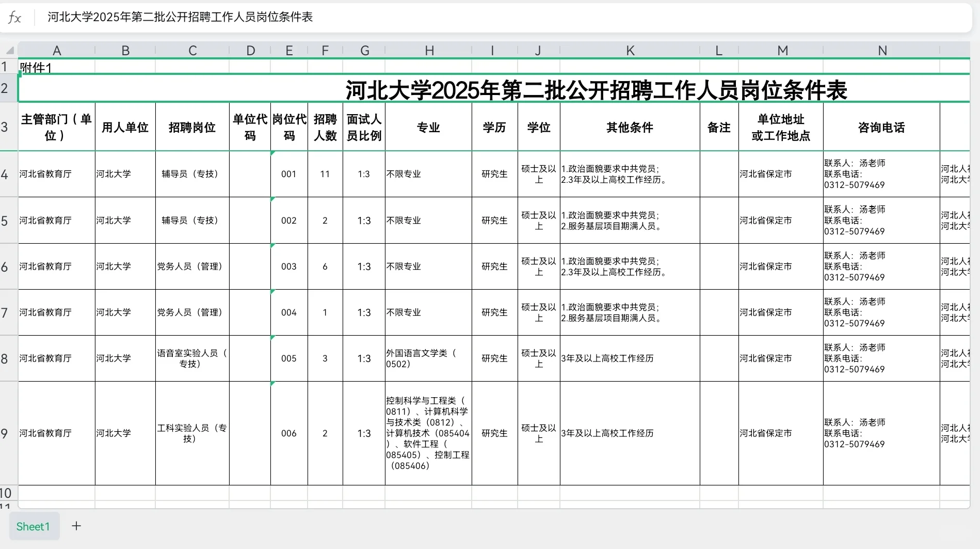The height and width of the screenshot is (549, 980).
Task: Click row 5's 服务基层项目期满人员 condition cell
Action: [630, 221]
